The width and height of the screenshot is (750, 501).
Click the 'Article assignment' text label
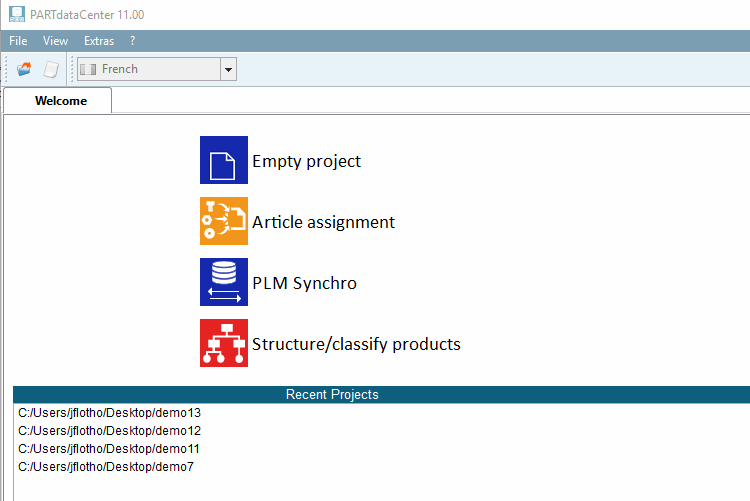coord(323,222)
